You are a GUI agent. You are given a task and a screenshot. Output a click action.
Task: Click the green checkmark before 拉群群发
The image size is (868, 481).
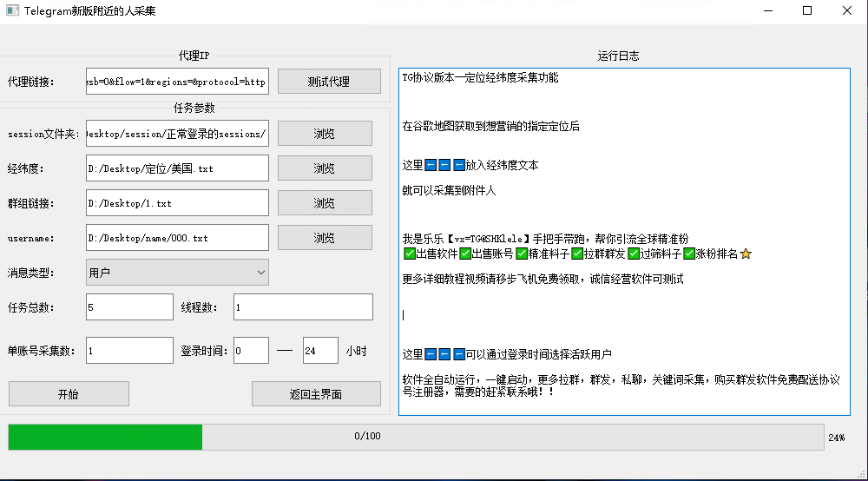pyautogui.click(x=577, y=254)
